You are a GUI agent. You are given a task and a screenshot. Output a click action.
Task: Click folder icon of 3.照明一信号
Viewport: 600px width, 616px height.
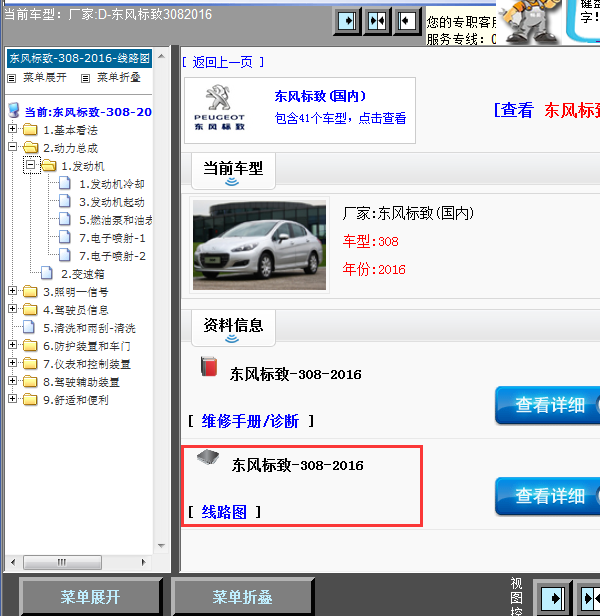click(x=30, y=292)
